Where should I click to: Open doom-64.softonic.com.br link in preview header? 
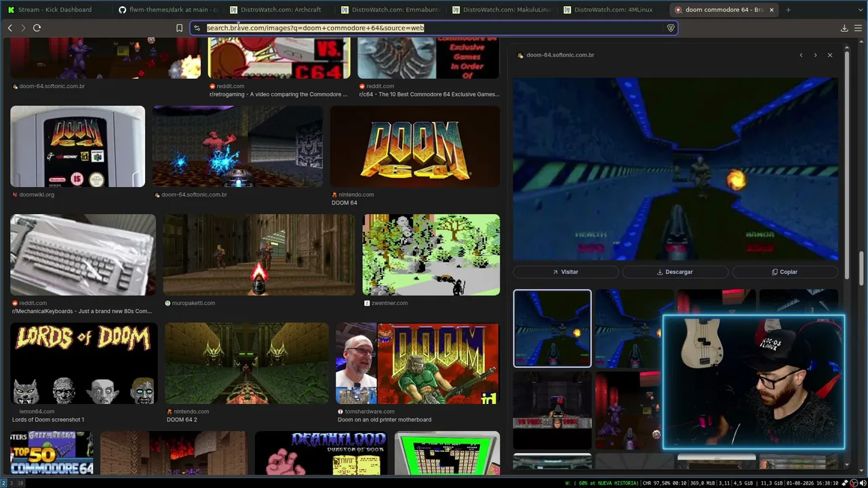click(x=560, y=55)
